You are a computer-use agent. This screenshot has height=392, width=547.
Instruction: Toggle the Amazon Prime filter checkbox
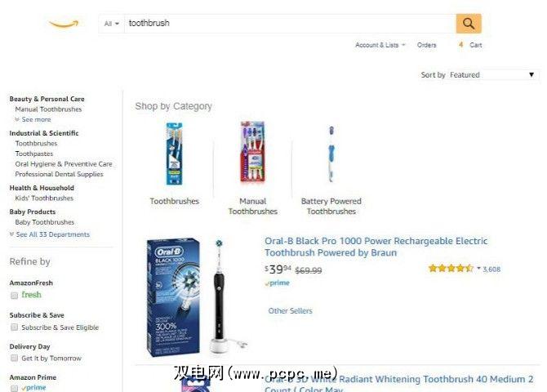tap(15, 388)
